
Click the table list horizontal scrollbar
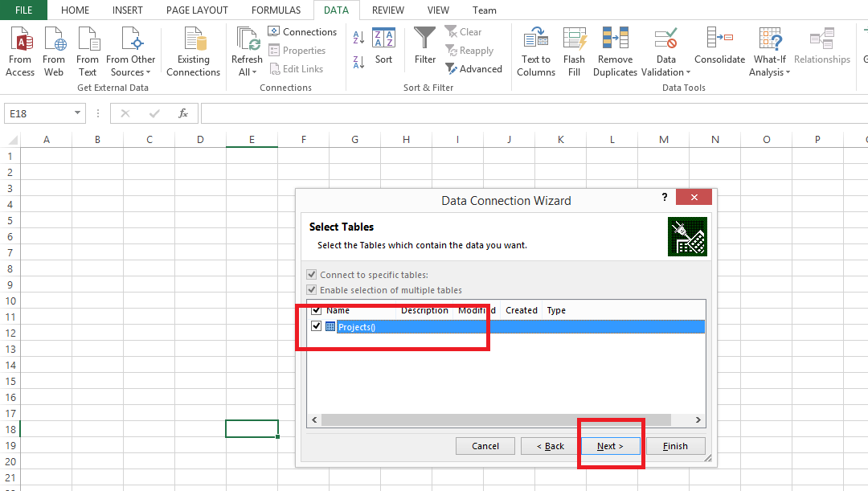(495, 419)
